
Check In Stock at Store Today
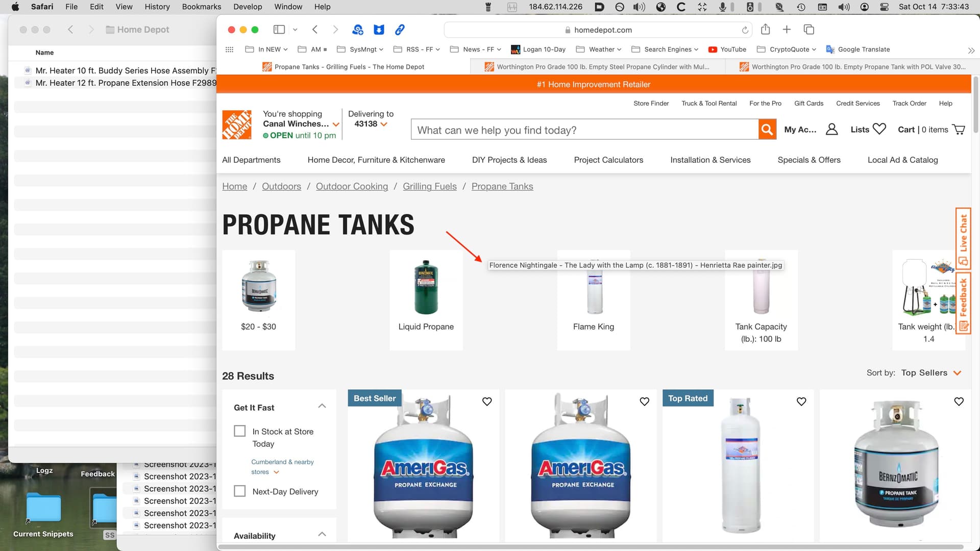click(x=239, y=431)
